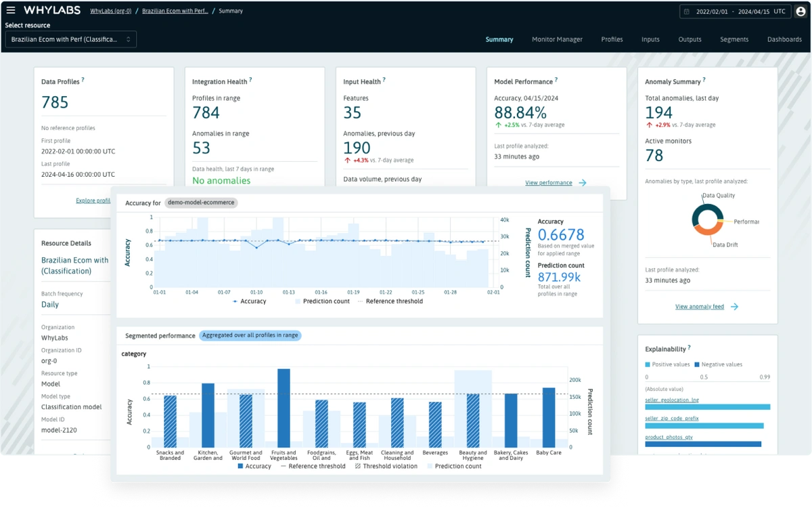Open the Segments tab

click(734, 39)
